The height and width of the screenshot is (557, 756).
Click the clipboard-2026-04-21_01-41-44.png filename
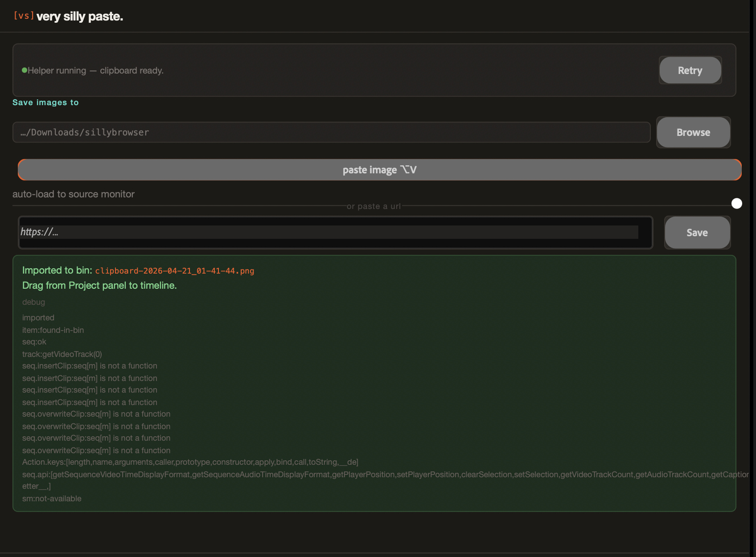175,271
